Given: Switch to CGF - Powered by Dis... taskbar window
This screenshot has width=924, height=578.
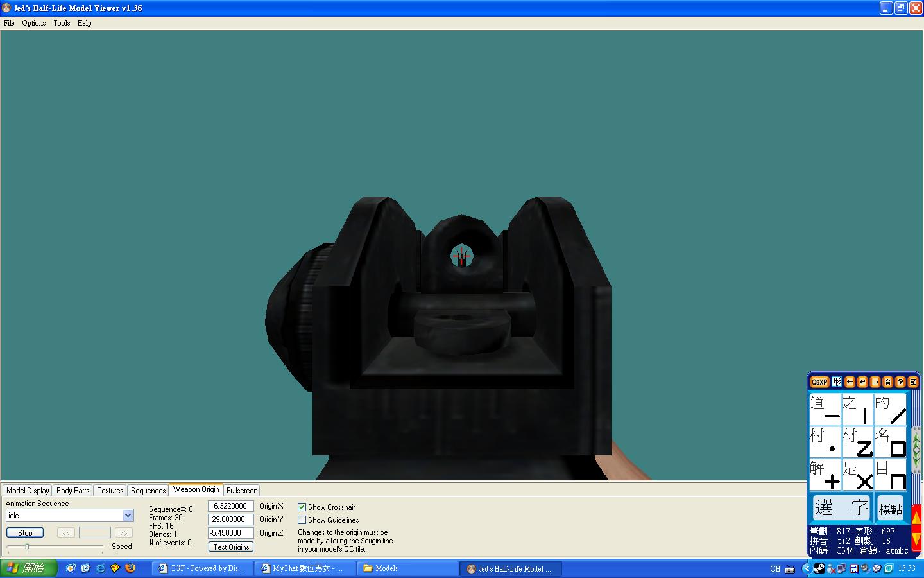Looking at the screenshot, I should pos(203,568).
